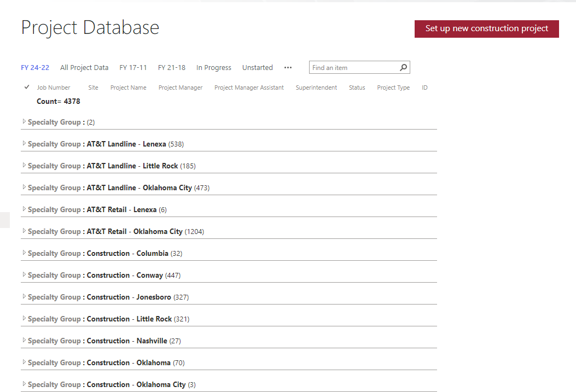Switch to the In Progress view
576x392 pixels.
tap(213, 68)
